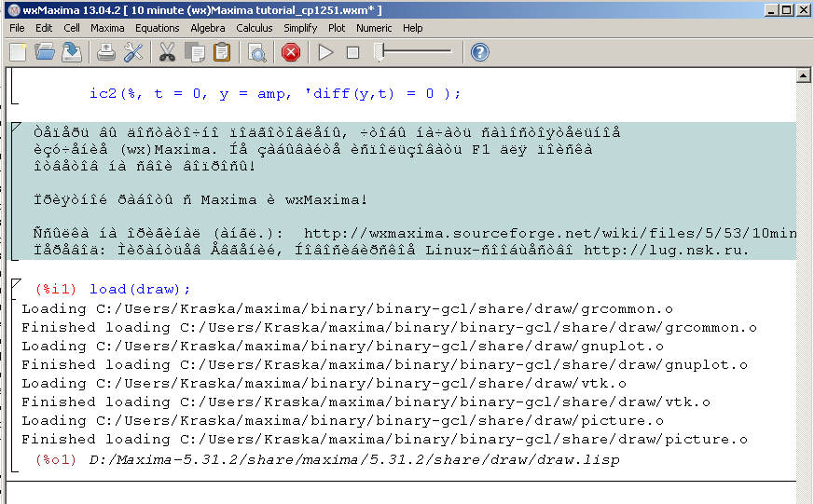This screenshot has height=504, width=814.
Task: Create a new document via toolbar
Action: pos(18,52)
